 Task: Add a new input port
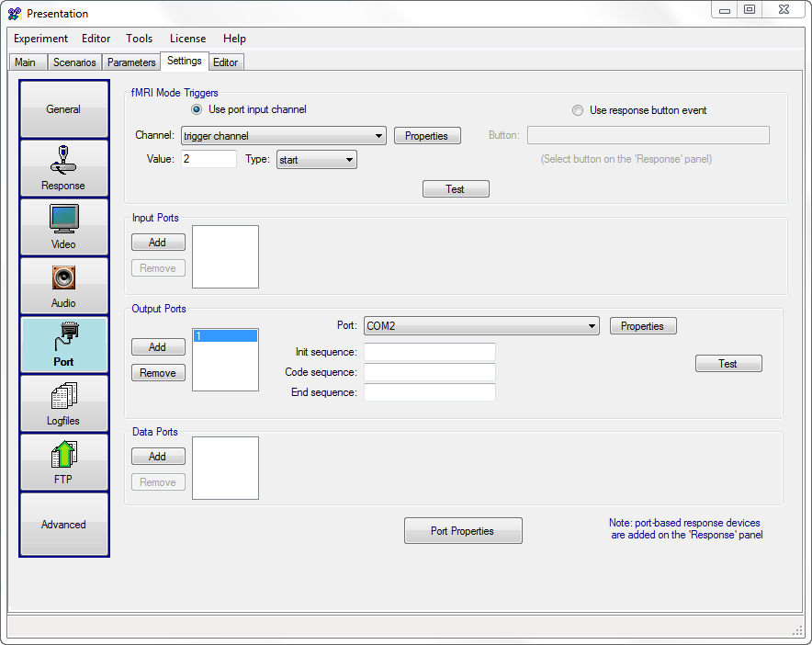pos(158,243)
